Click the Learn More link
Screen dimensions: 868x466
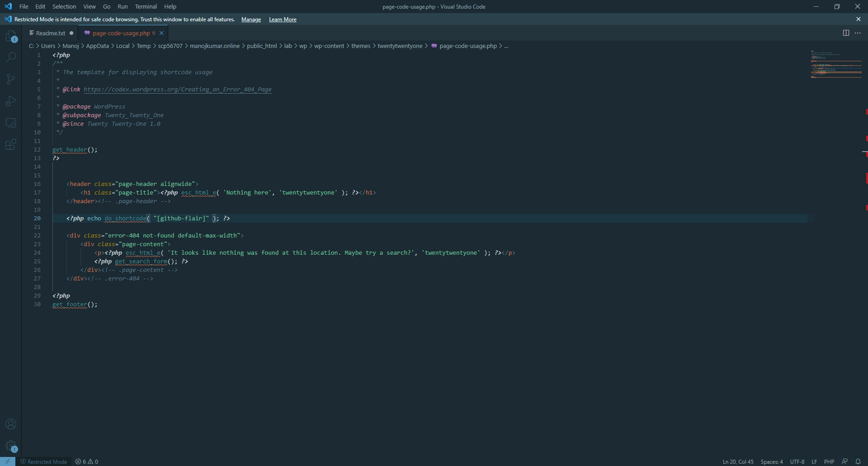[283, 19]
